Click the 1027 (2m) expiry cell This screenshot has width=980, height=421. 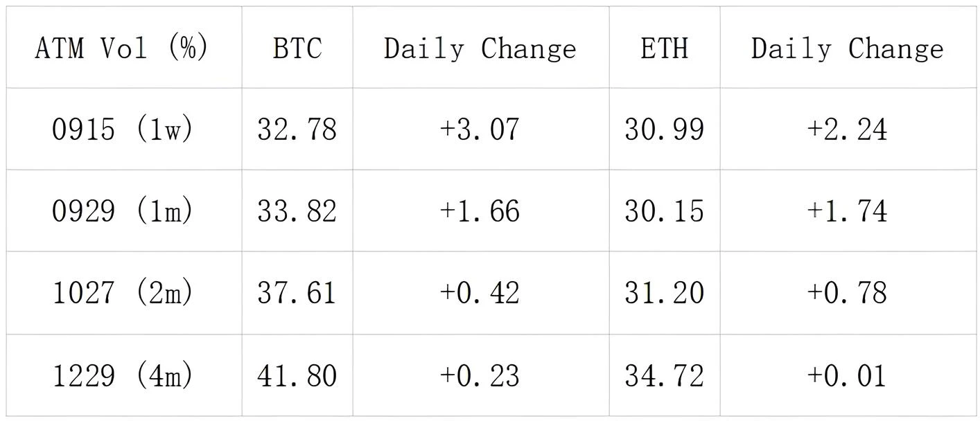point(122,293)
